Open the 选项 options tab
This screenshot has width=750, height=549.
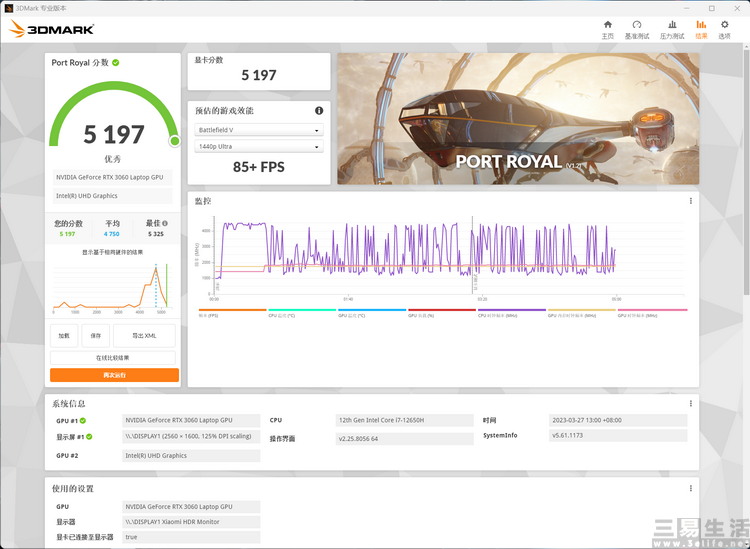click(724, 30)
